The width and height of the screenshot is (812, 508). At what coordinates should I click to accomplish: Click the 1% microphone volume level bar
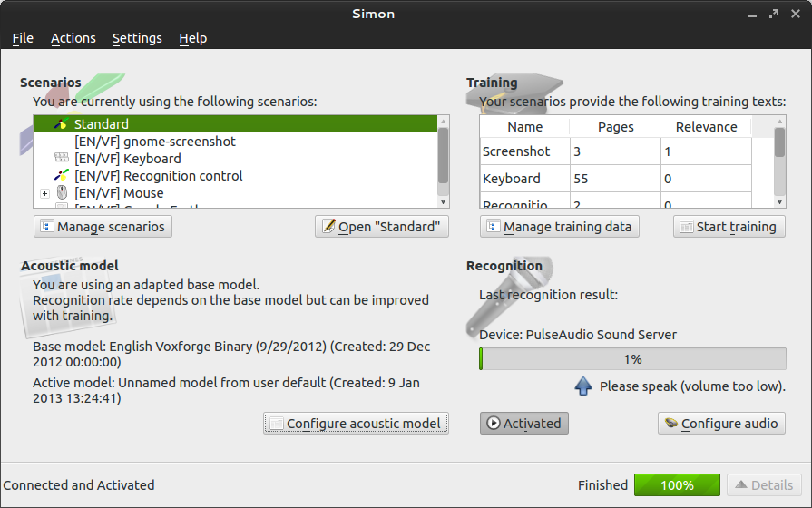tap(632, 359)
